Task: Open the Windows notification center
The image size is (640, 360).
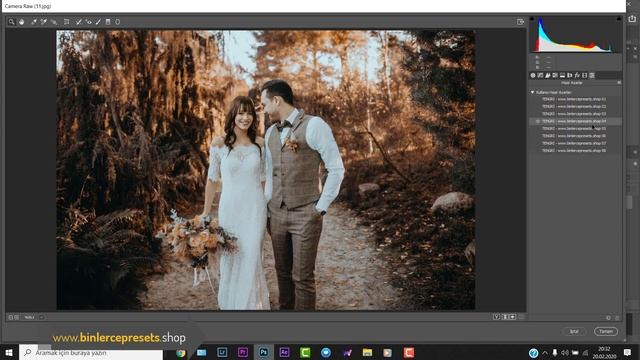Action: tap(628, 352)
